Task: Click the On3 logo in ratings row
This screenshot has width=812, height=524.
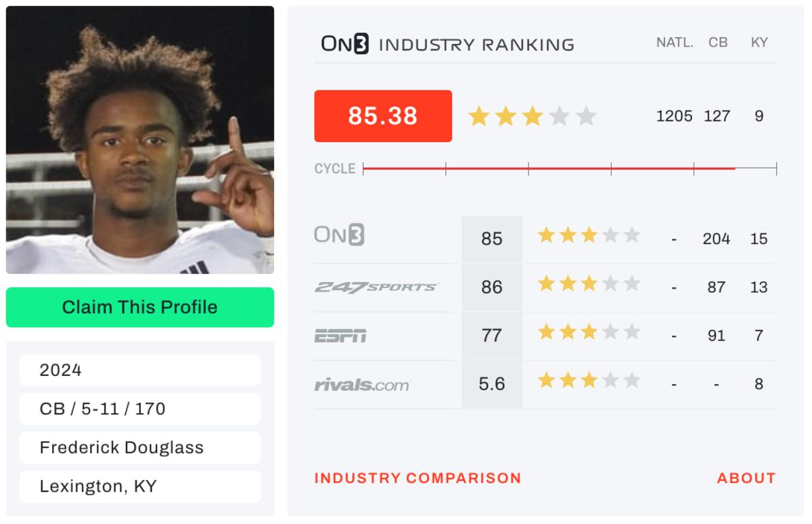Action: coord(339,235)
